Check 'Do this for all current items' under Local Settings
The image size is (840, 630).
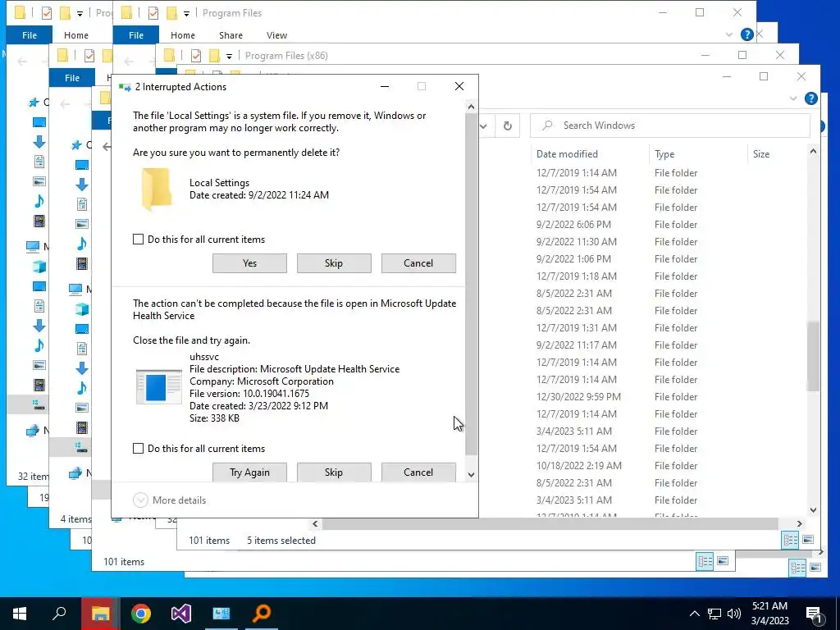(138, 240)
